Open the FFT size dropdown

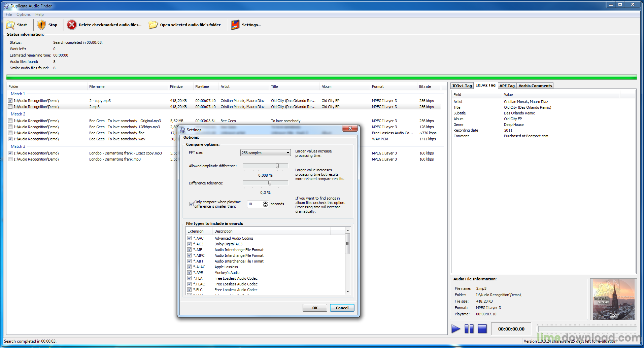click(x=265, y=153)
